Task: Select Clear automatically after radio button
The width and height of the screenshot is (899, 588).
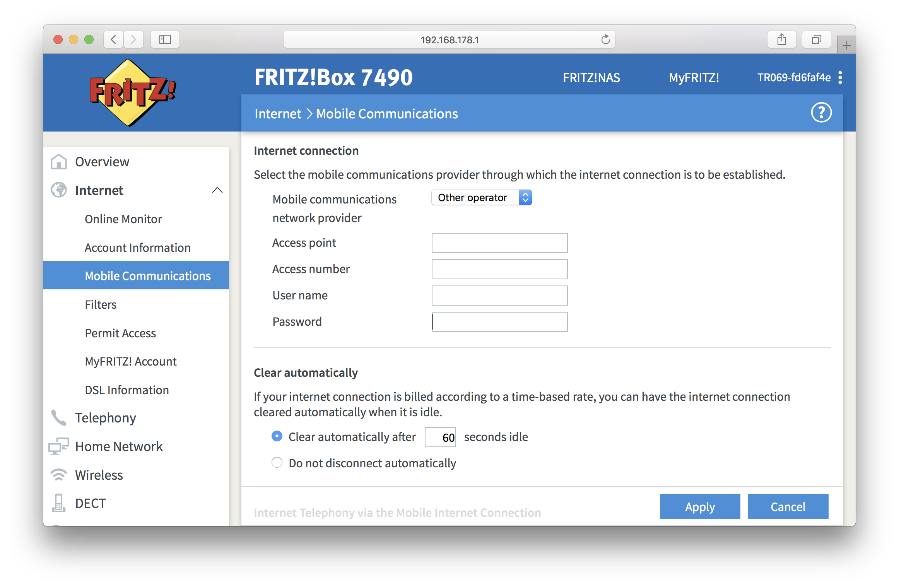Action: pyautogui.click(x=277, y=436)
